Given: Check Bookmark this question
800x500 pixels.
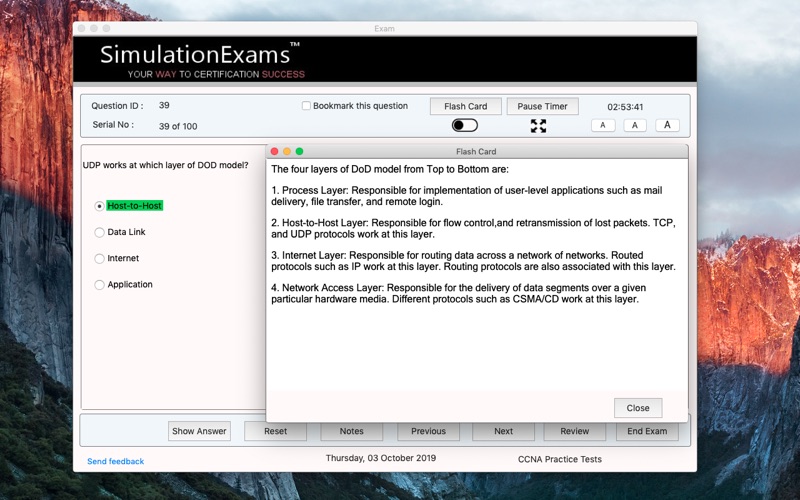Looking at the screenshot, I should pos(306,106).
